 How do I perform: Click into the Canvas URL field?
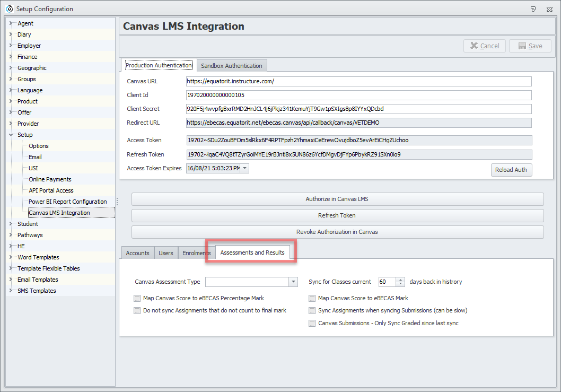coord(358,82)
